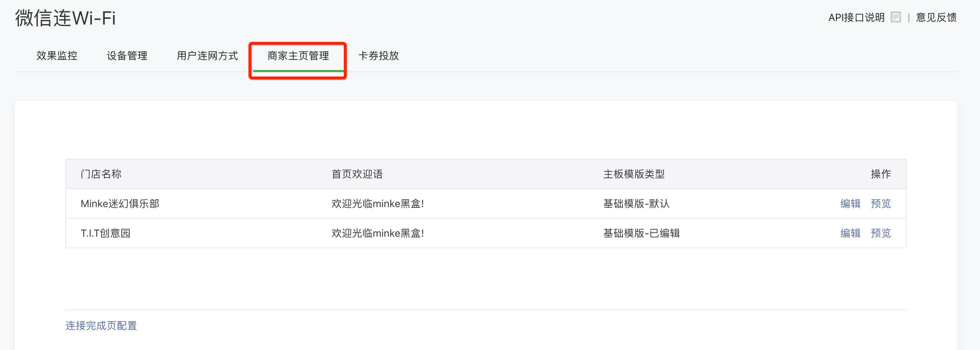The height and width of the screenshot is (350, 980).
Task: Click 预览 for Minke迷幻俱乐部
Action: [881, 204]
